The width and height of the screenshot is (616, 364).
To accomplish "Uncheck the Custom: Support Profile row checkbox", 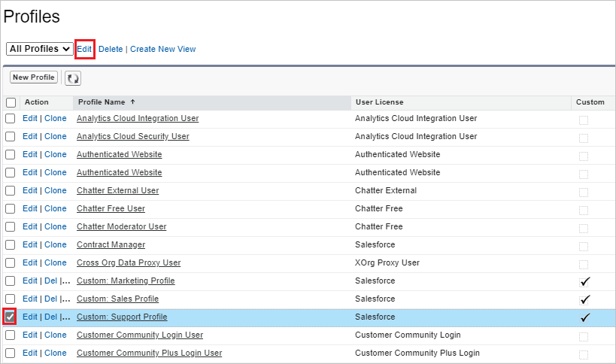I will coord(11,317).
